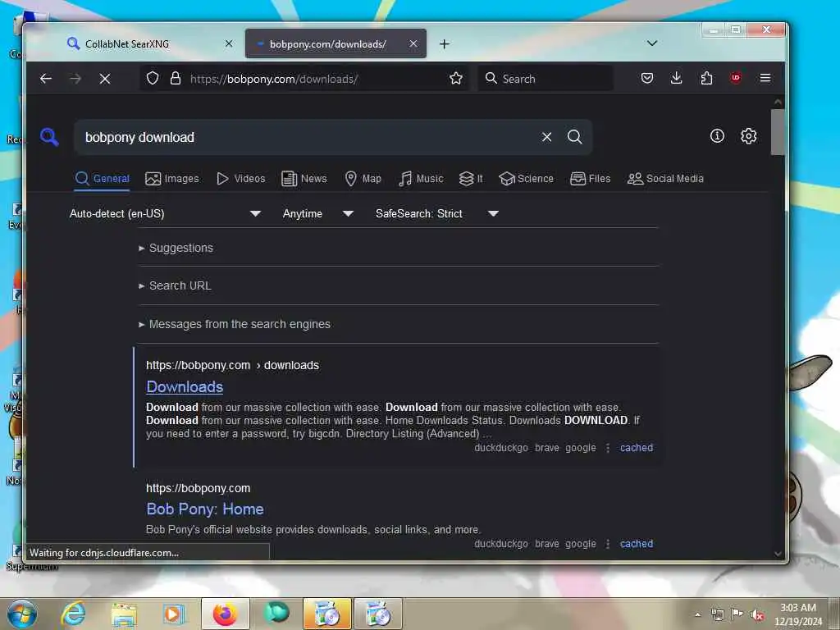Switch to Videos search category
The height and width of the screenshot is (630, 840).
240,178
